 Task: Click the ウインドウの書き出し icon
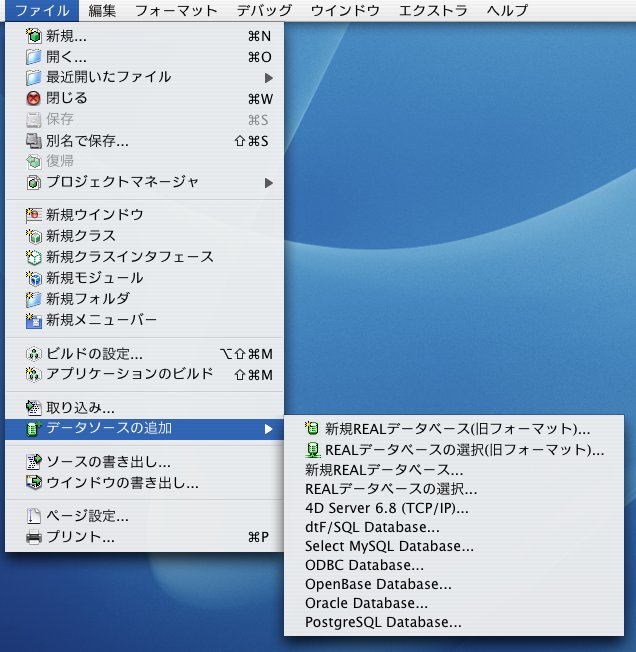(34, 482)
